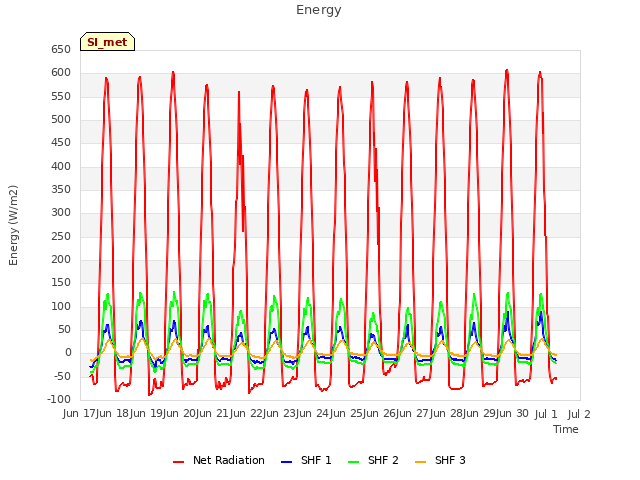Click the 300 y-axis tick label
This screenshot has height=480, width=640.
pyautogui.click(x=61, y=213)
